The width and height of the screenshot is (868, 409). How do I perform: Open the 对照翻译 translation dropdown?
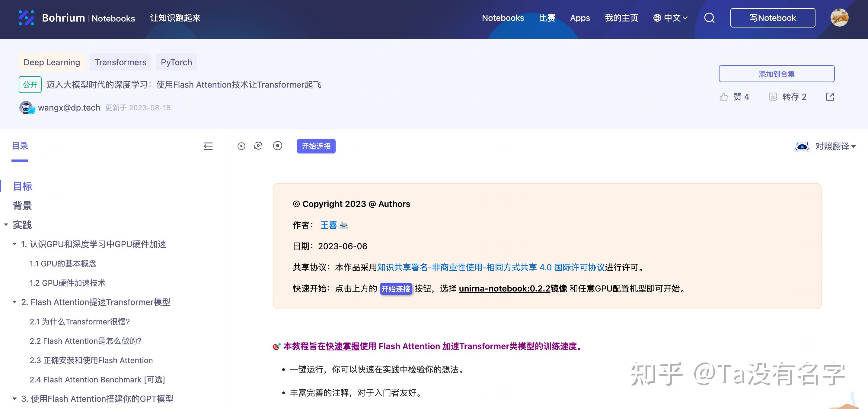tap(835, 146)
